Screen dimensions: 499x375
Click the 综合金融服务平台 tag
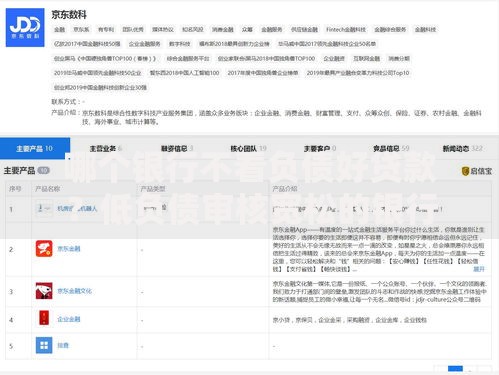point(188,59)
